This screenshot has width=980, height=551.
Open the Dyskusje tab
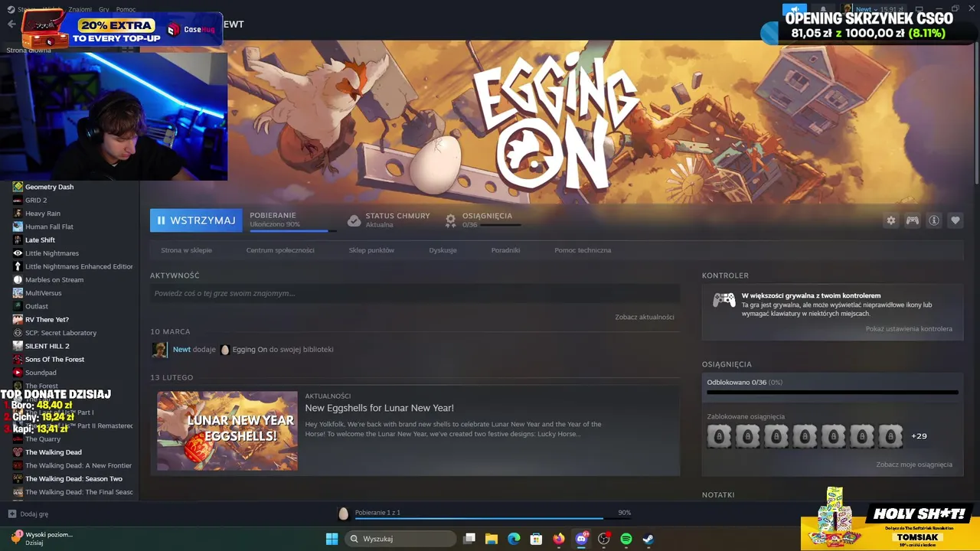click(443, 250)
